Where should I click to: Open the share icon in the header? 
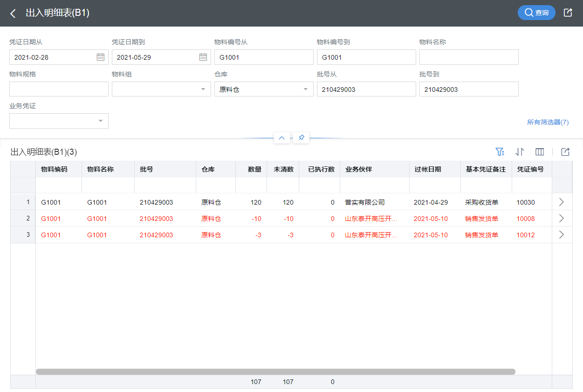(x=568, y=13)
